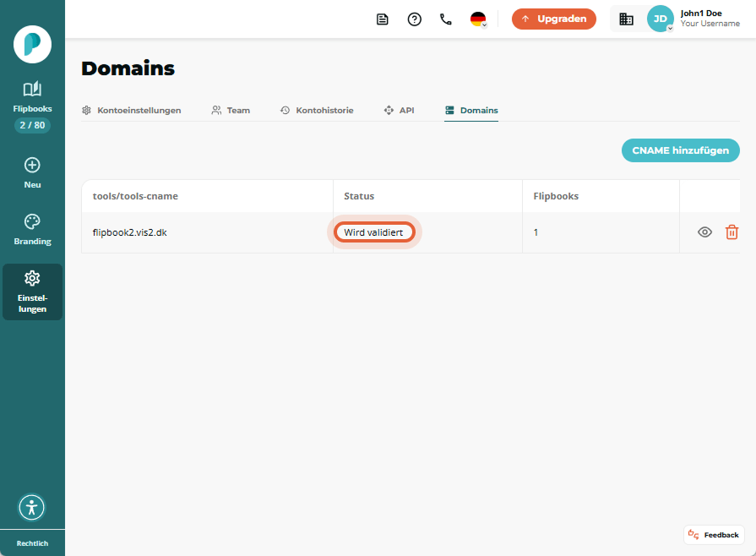The height and width of the screenshot is (556, 756).
Task: Click the phone contact icon
Action: [x=446, y=19]
